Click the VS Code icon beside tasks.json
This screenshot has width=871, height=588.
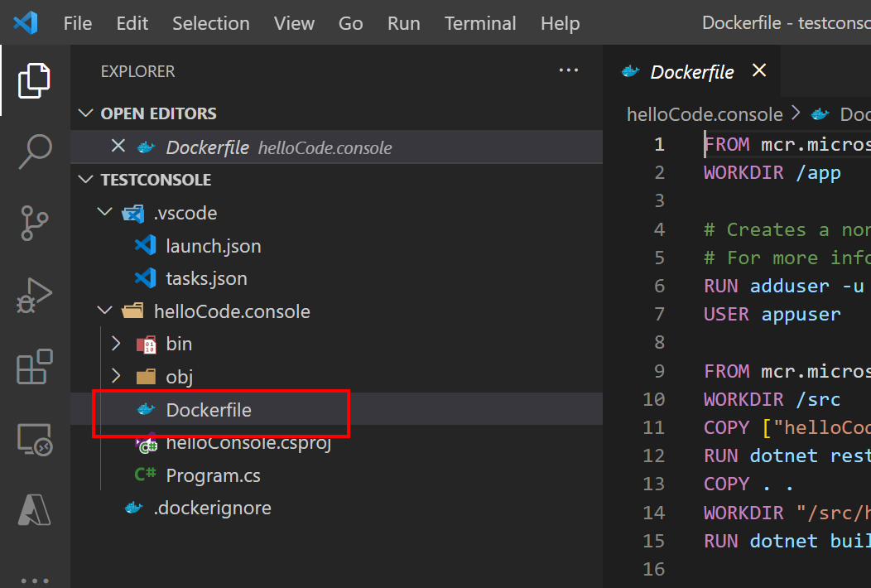[x=146, y=278]
